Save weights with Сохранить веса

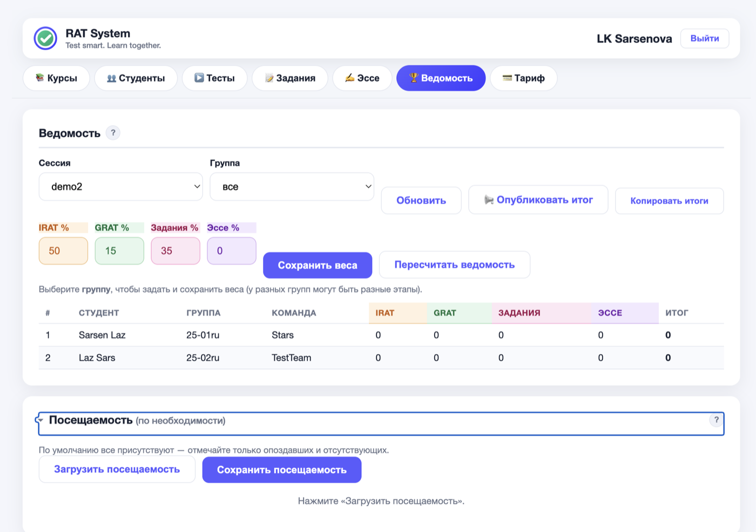point(318,265)
